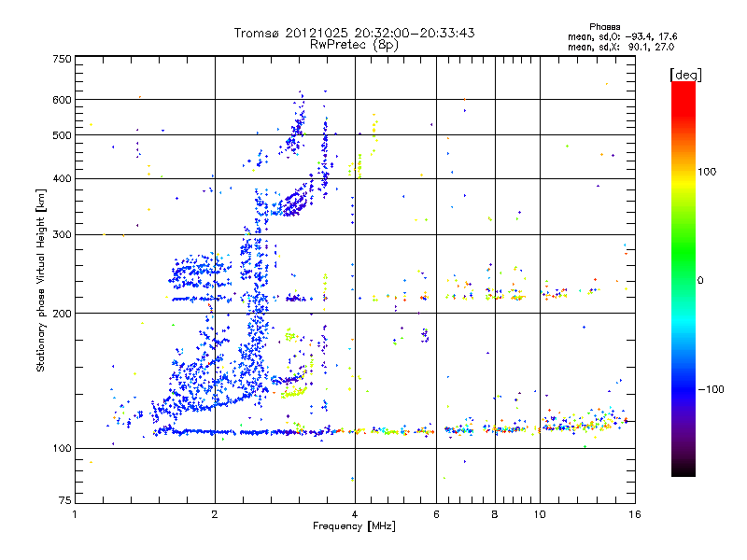Image resolution: width=747 pixels, height=560 pixels.
Task: Click the plot title 'Tromsø 20121025 20:32:00-20:33:43'
Action: [354, 33]
